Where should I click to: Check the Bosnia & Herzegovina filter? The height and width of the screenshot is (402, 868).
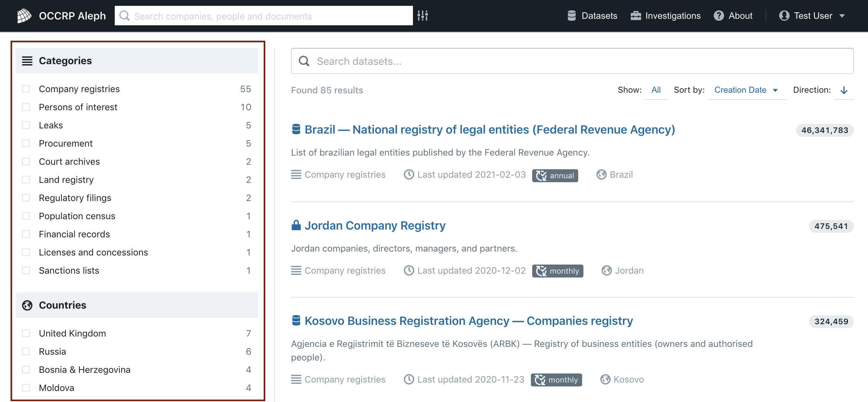(x=26, y=370)
